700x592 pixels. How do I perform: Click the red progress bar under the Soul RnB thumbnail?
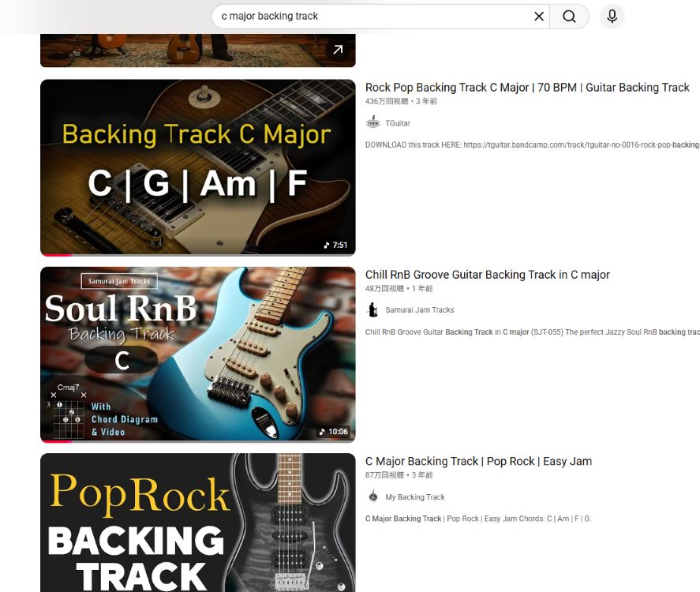[56, 441]
